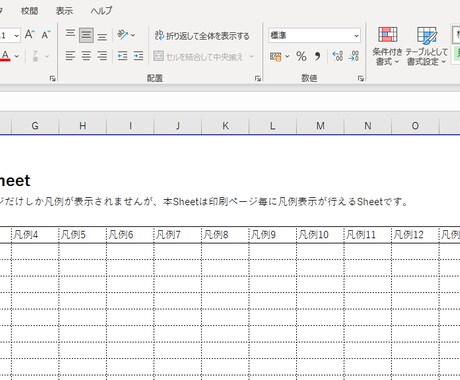Increase the cell indent
Image resolution: width=460 pixels, height=380 pixels.
point(138,56)
